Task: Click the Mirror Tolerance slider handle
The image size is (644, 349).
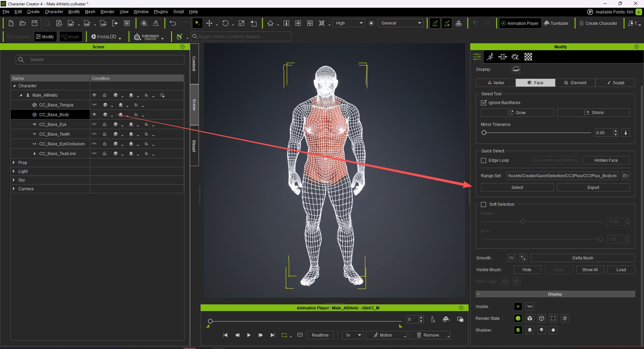Action: click(x=484, y=133)
